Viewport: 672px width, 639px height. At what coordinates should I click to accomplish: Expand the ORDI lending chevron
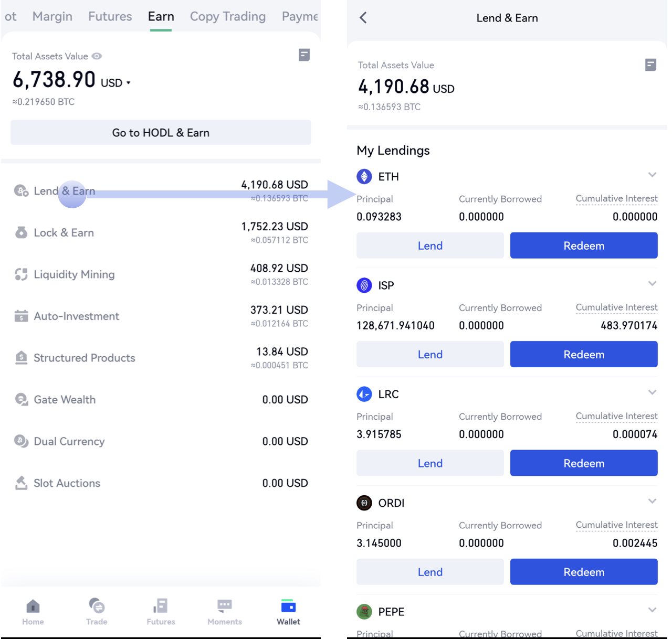[x=652, y=501]
